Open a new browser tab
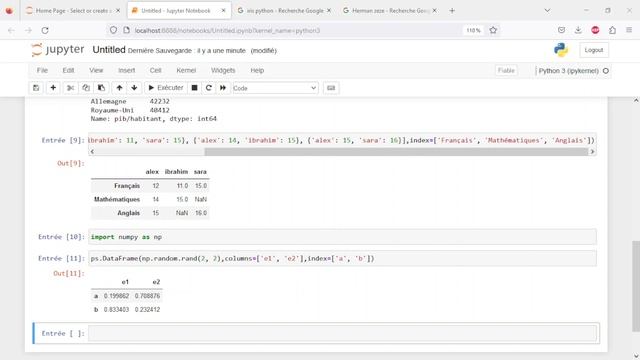The image size is (640, 360). pos(452,11)
